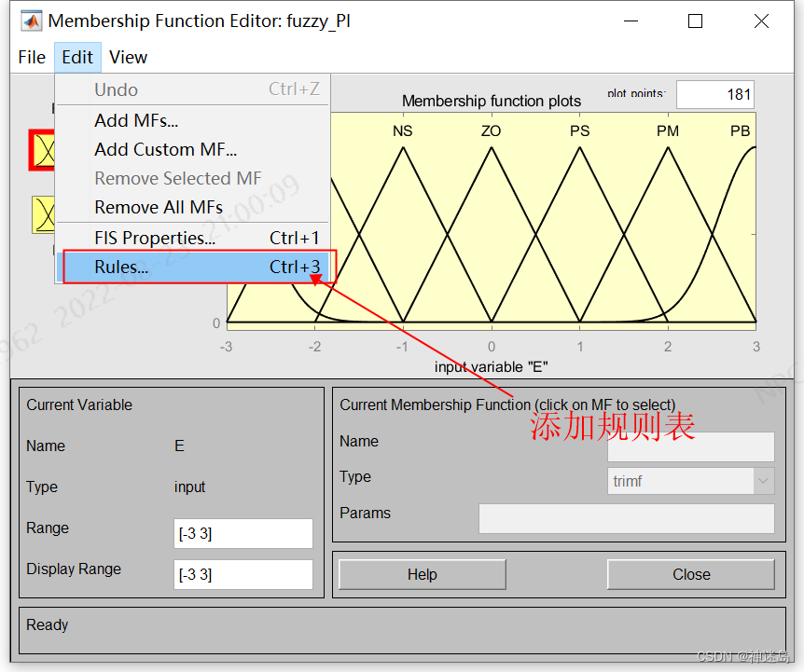Viewport: 804px width, 672px height.
Task: Click the membership function Params field
Action: (626, 518)
